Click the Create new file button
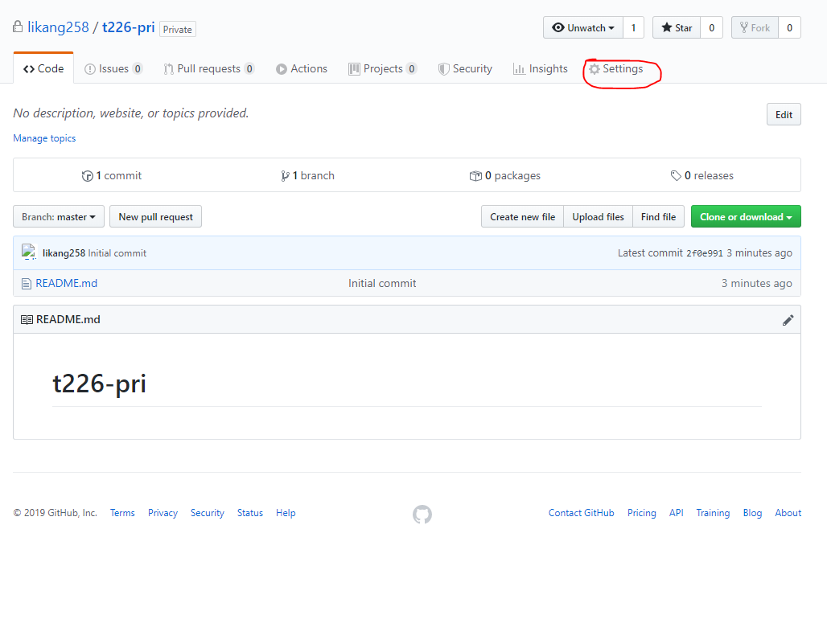 (x=523, y=216)
